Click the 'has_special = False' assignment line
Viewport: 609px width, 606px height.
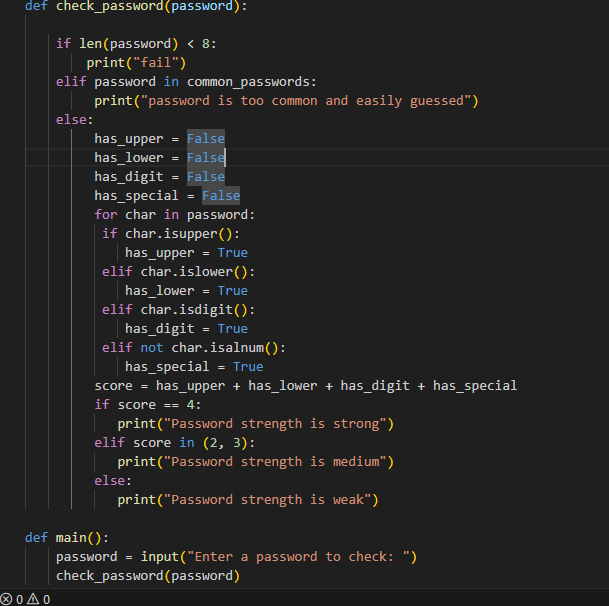click(x=167, y=195)
